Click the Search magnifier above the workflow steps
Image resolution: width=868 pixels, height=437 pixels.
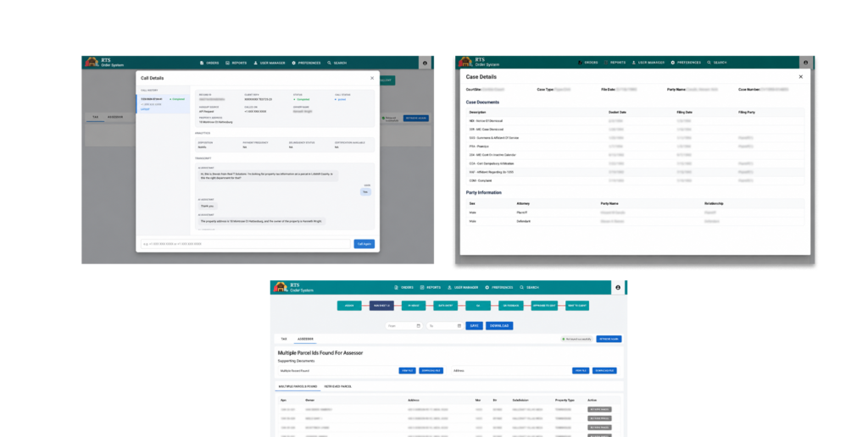click(521, 288)
